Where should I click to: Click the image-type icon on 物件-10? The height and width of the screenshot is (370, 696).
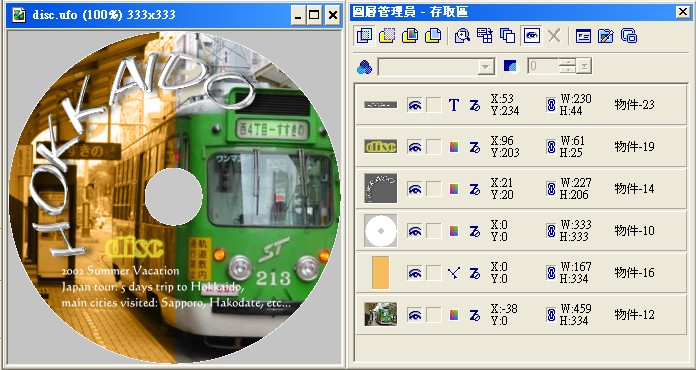point(454,231)
